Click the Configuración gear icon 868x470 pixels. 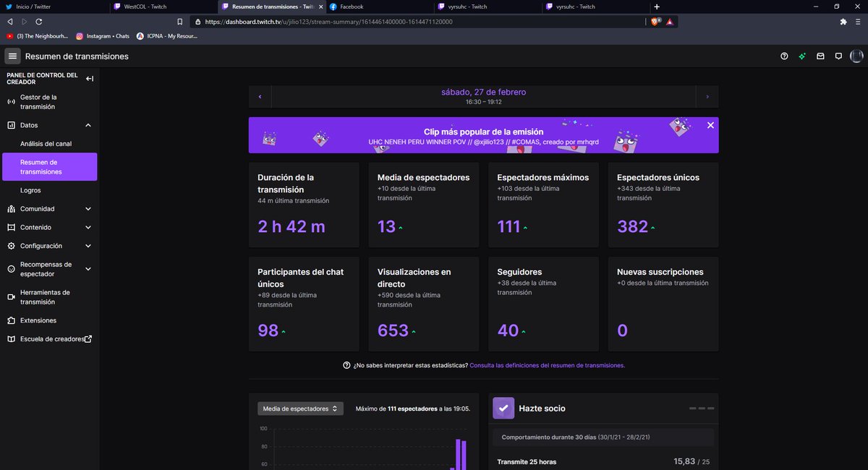12,246
